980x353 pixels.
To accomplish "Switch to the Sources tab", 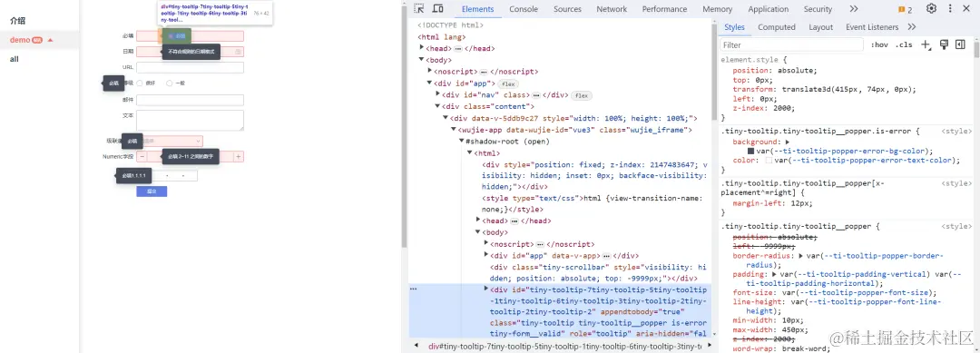I will (567, 9).
